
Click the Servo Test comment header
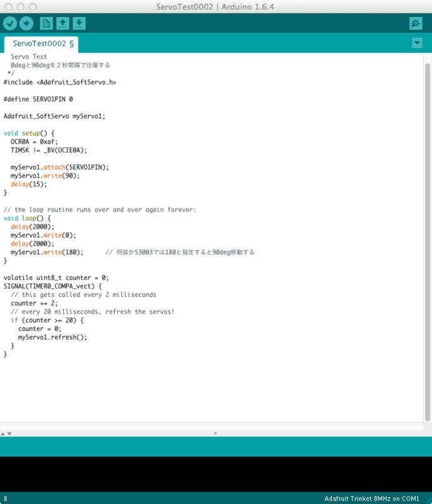click(29, 57)
